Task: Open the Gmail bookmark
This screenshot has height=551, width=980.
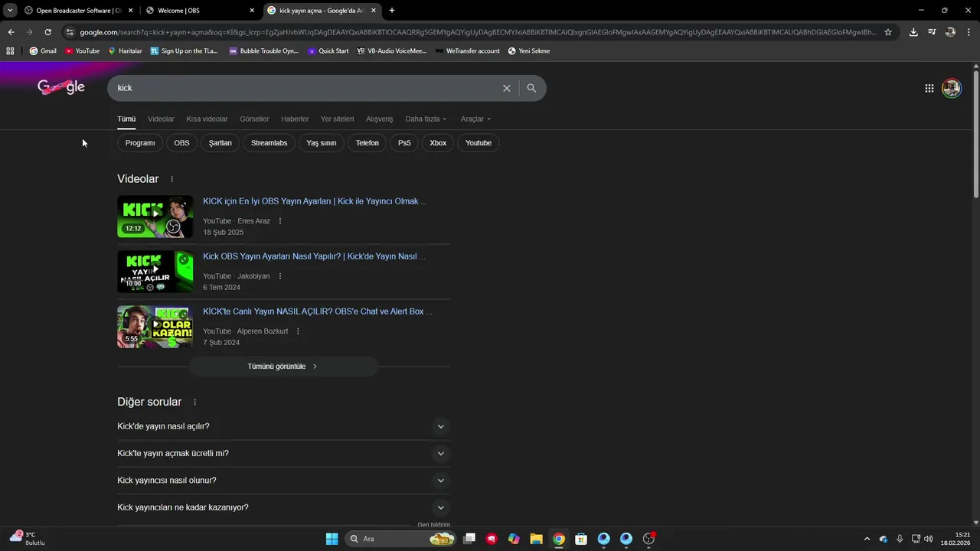Action: (x=43, y=51)
